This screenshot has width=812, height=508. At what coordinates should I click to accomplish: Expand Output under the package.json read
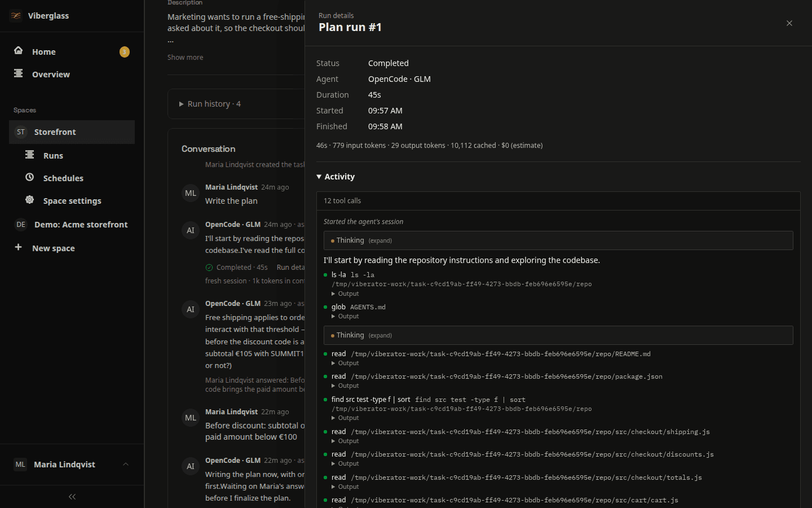[x=345, y=386]
